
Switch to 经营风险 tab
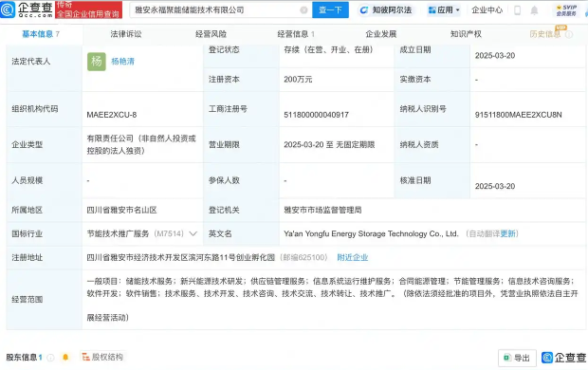pos(211,34)
